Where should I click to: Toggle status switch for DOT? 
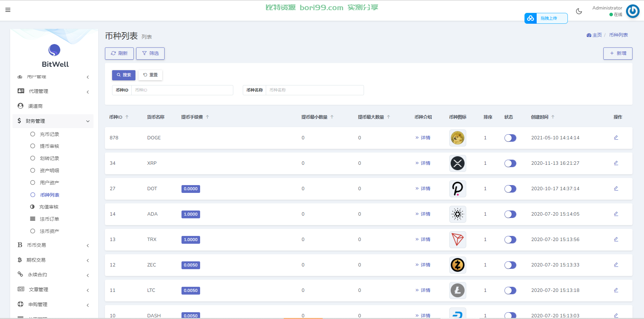click(510, 189)
